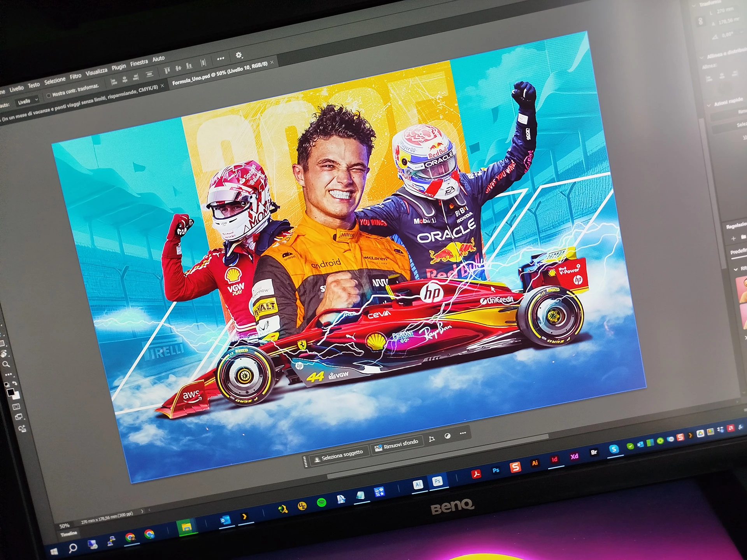
Task: Click the adjustment layer circle icon in the task bar
Action: click(447, 436)
